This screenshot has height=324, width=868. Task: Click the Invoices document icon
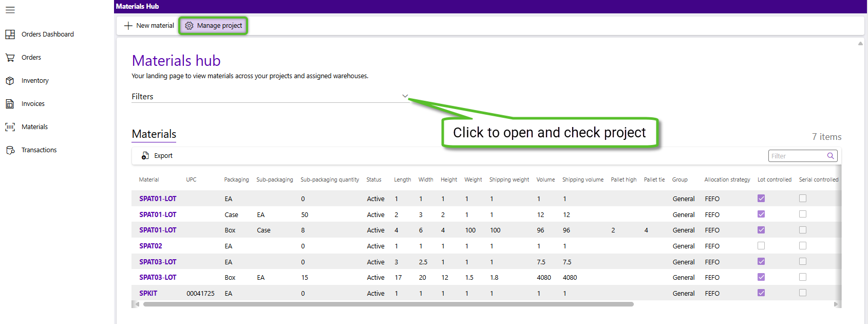(10, 104)
